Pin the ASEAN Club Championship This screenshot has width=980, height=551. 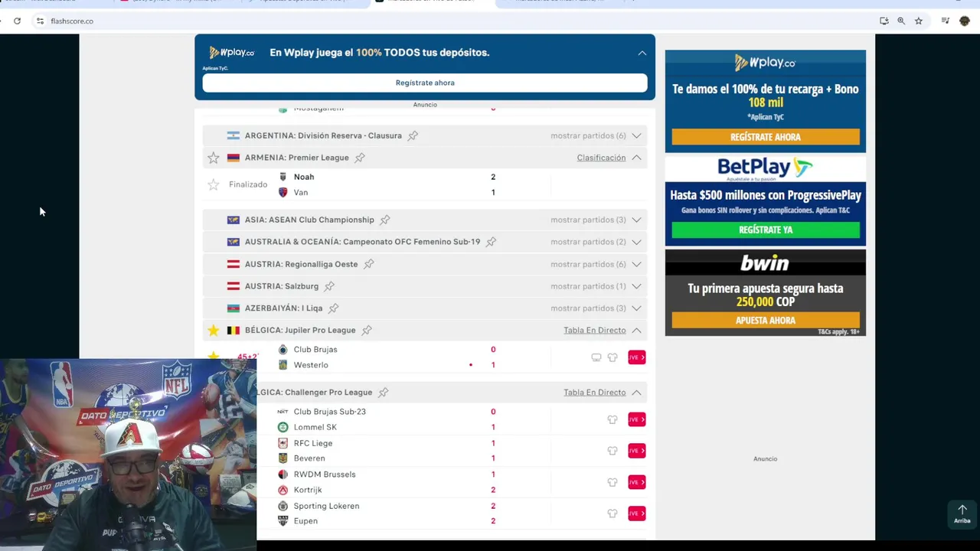385,220
